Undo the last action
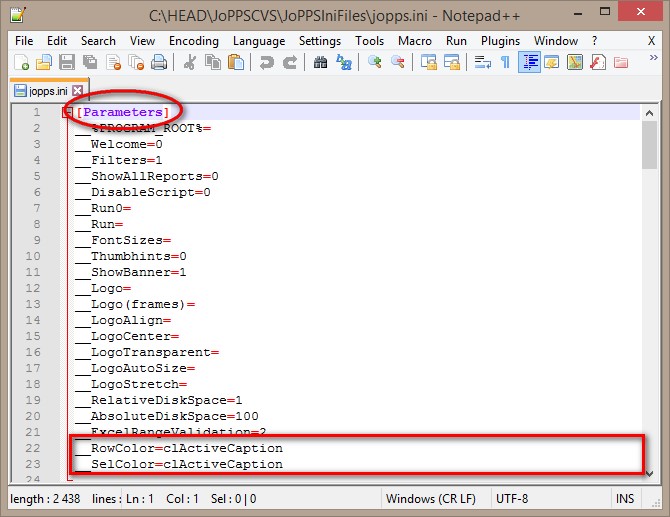 pos(267,62)
